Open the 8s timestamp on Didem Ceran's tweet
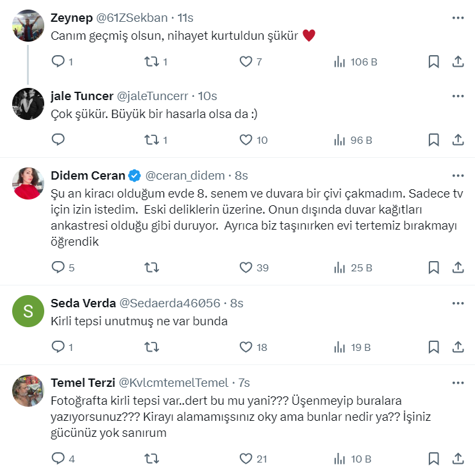The width and height of the screenshot is (475, 476). click(241, 176)
